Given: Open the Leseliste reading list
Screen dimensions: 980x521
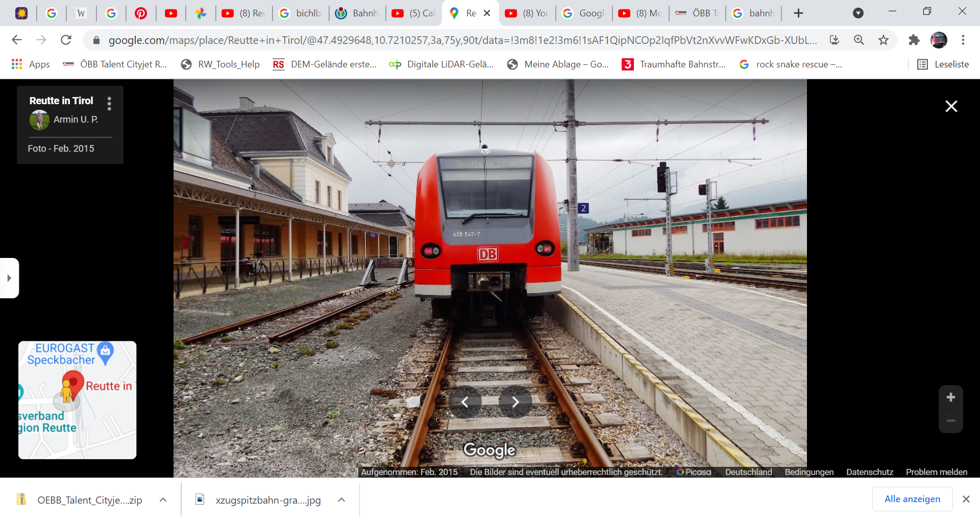Looking at the screenshot, I should coord(943,64).
